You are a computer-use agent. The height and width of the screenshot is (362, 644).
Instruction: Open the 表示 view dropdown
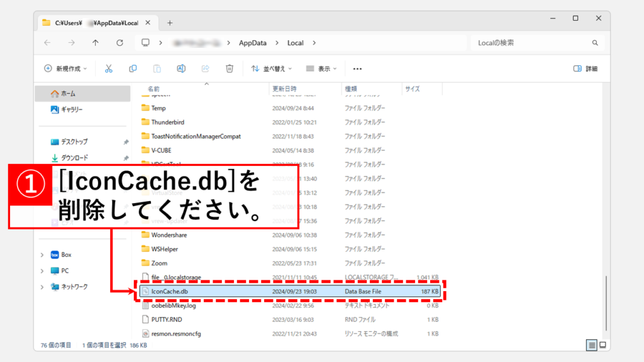[321, 69]
